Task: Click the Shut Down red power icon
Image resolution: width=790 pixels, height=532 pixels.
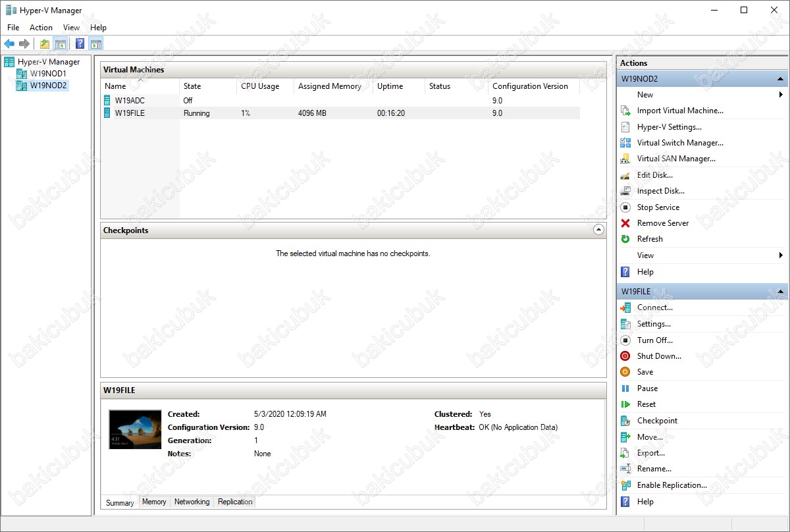Action: [x=625, y=356]
